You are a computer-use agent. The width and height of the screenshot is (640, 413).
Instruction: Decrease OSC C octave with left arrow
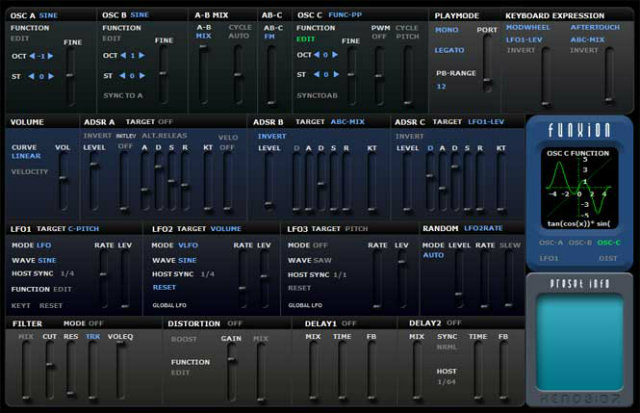(317, 54)
